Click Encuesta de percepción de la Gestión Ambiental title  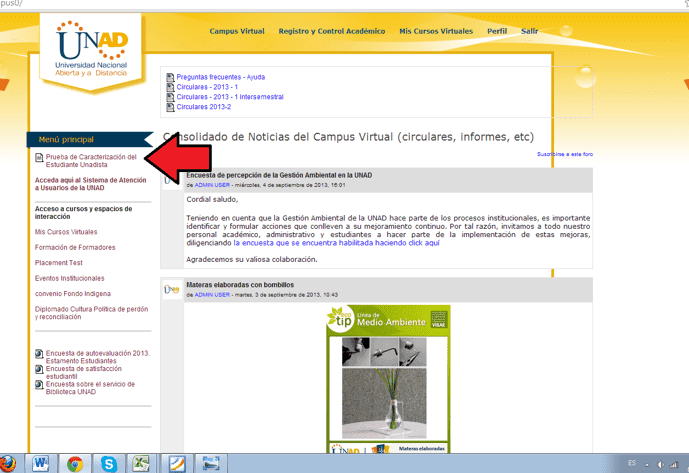pyautogui.click(x=279, y=175)
